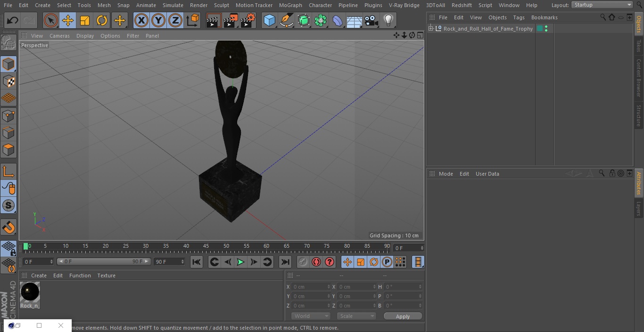The width and height of the screenshot is (644, 332).
Task: Toggle the Trophy object's layer color square
Action: (540, 29)
